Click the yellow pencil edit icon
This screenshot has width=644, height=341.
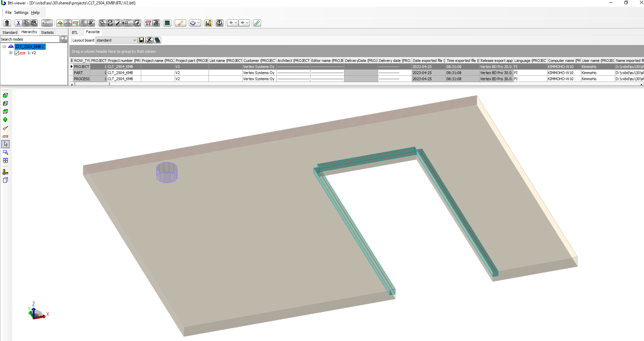coord(180,23)
